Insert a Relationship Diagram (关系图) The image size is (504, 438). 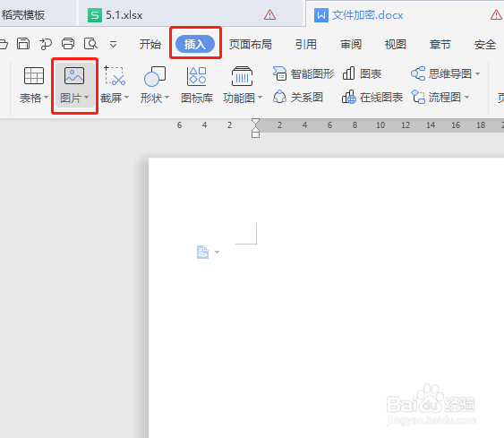298,97
